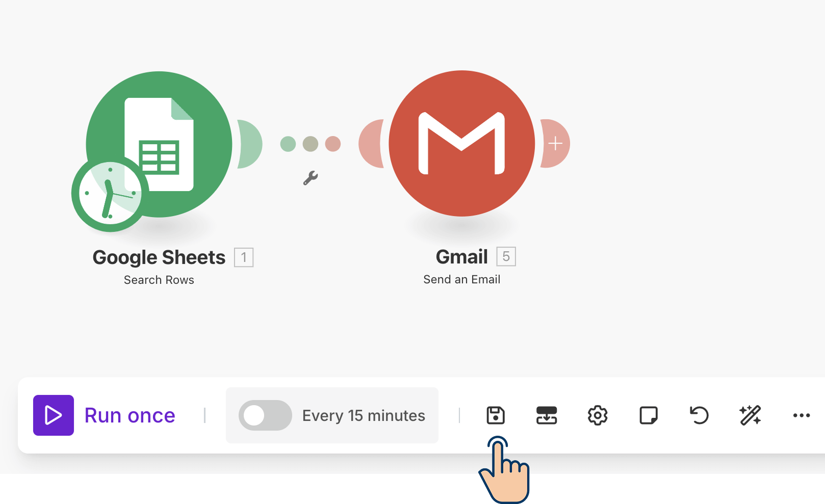Image resolution: width=825 pixels, height=504 pixels.
Task: Click the scenario inputs/outputs icon
Action: tap(547, 415)
